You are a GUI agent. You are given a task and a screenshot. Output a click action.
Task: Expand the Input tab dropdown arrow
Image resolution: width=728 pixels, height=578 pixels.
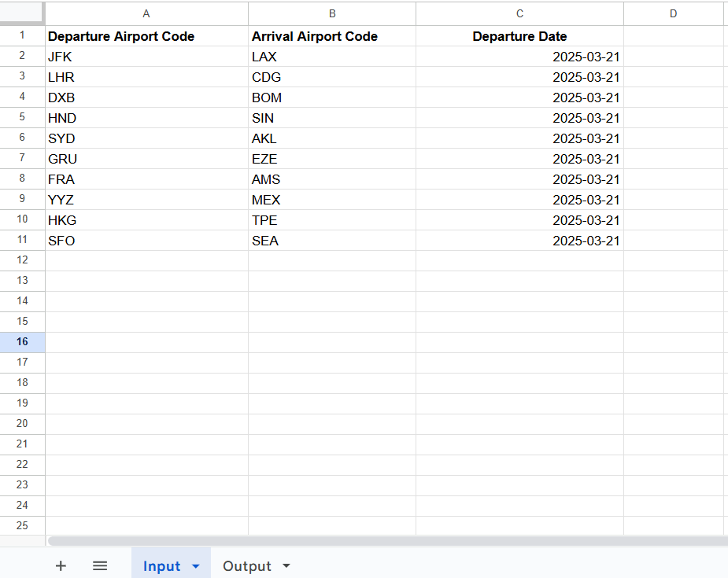click(x=195, y=566)
